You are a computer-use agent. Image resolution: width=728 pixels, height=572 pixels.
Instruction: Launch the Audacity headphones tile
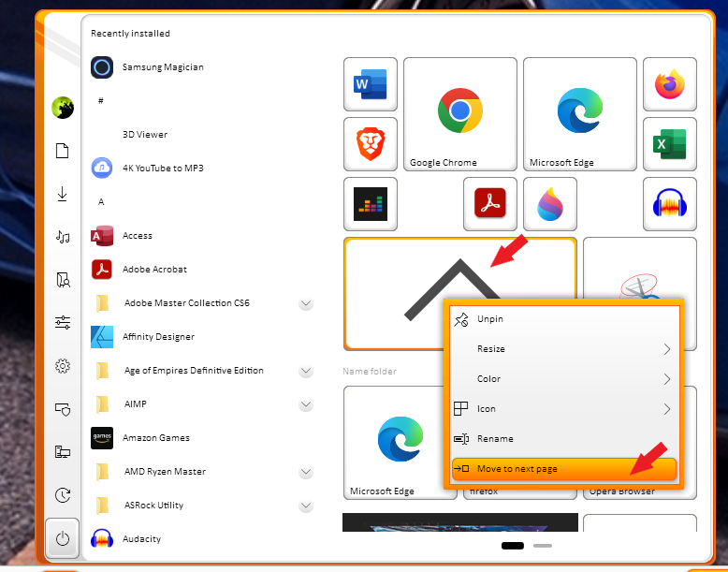pos(669,204)
